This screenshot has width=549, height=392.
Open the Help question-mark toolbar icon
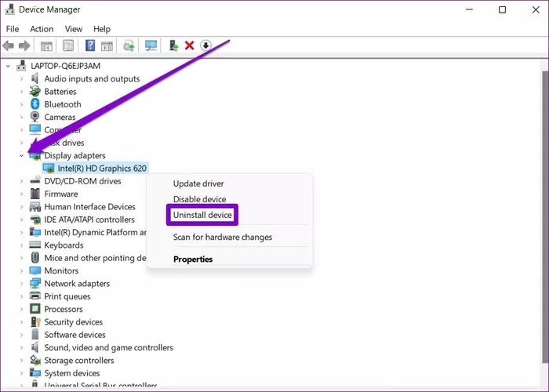pyautogui.click(x=90, y=45)
